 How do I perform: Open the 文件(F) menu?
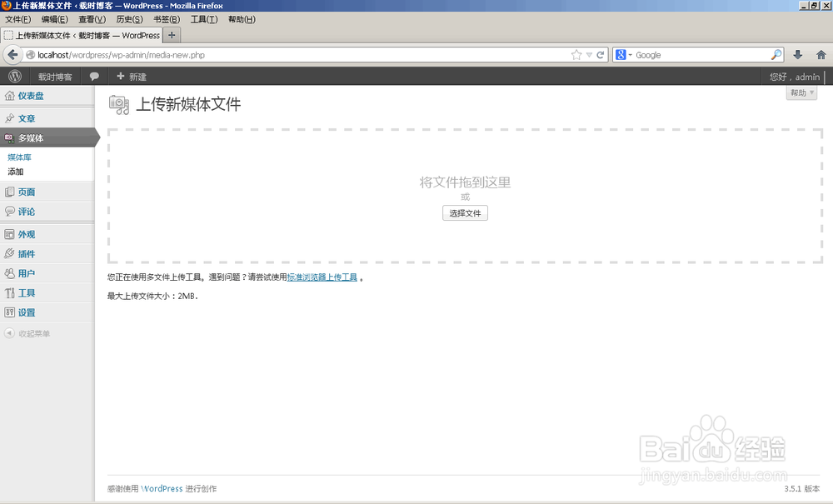click(x=18, y=19)
